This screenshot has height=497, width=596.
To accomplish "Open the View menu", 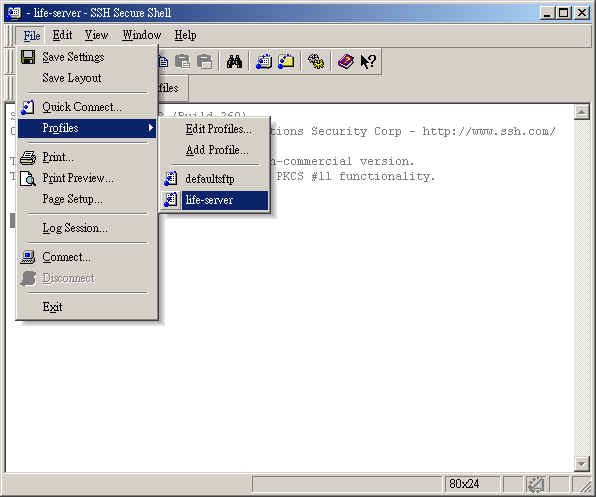I will click(97, 35).
